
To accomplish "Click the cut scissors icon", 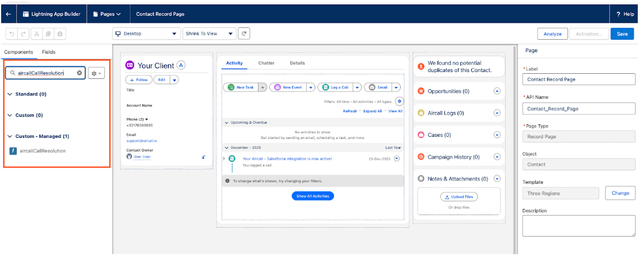I will (x=36, y=33).
